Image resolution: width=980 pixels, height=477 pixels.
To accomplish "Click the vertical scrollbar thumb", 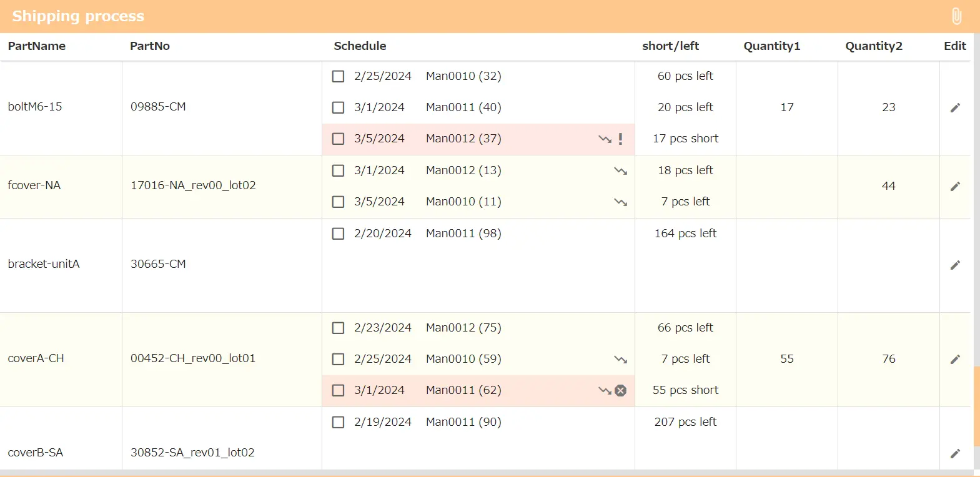I will click(976, 406).
